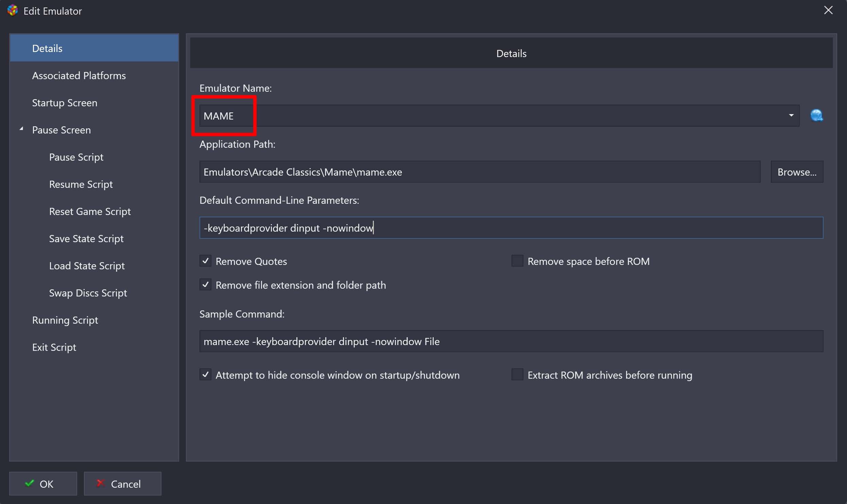
Task: Open Running Script section
Action: click(x=94, y=320)
